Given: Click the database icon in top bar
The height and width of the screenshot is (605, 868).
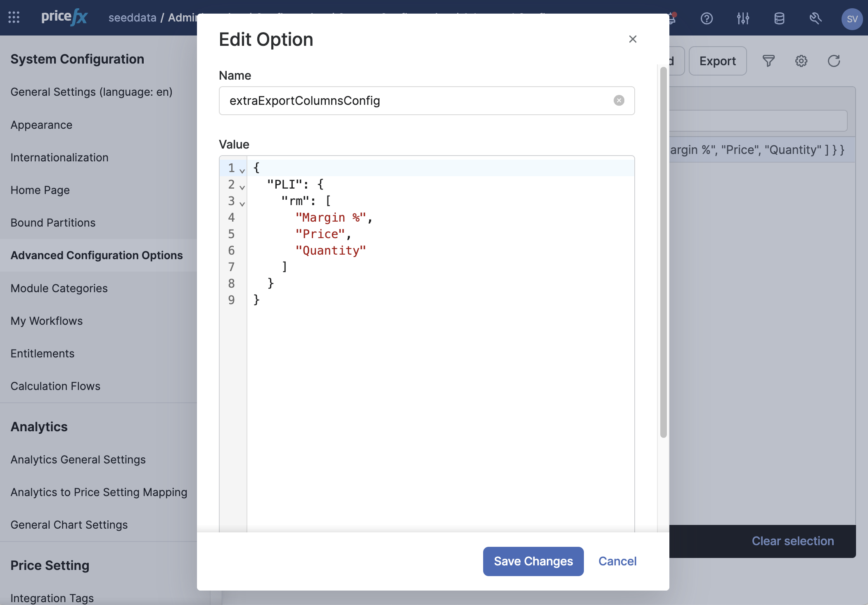Looking at the screenshot, I should pyautogui.click(x=779, y=19).
